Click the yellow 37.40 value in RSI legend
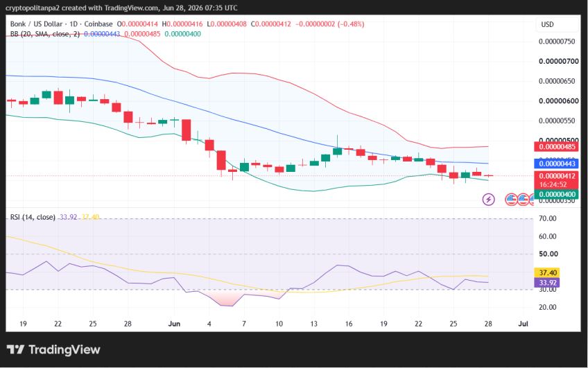The width and height of the screenshot is (588, 368). tap(90, 218)
